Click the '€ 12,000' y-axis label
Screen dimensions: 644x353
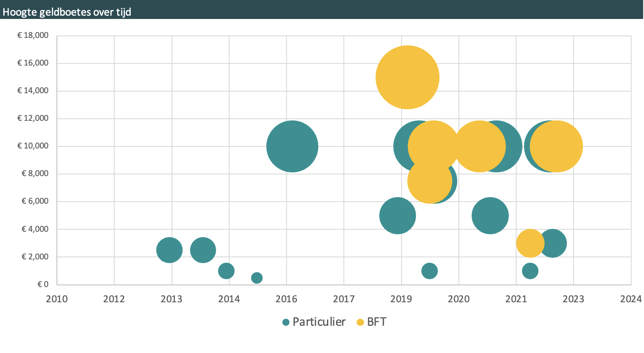(33, 118)
